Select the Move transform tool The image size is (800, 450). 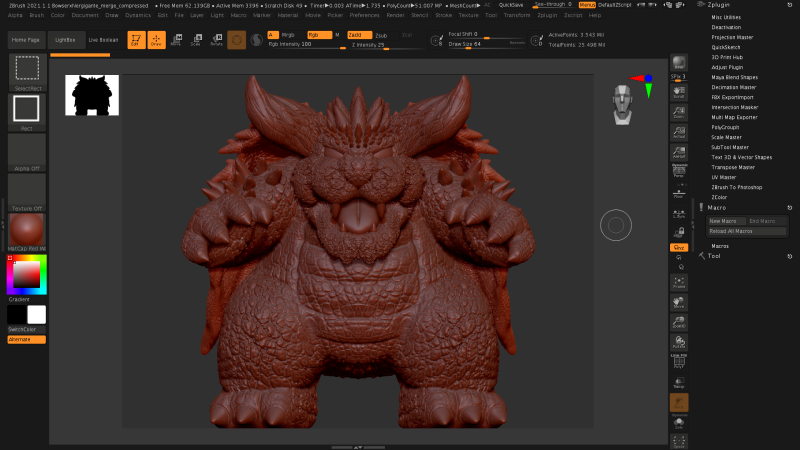tap(176, 39)
